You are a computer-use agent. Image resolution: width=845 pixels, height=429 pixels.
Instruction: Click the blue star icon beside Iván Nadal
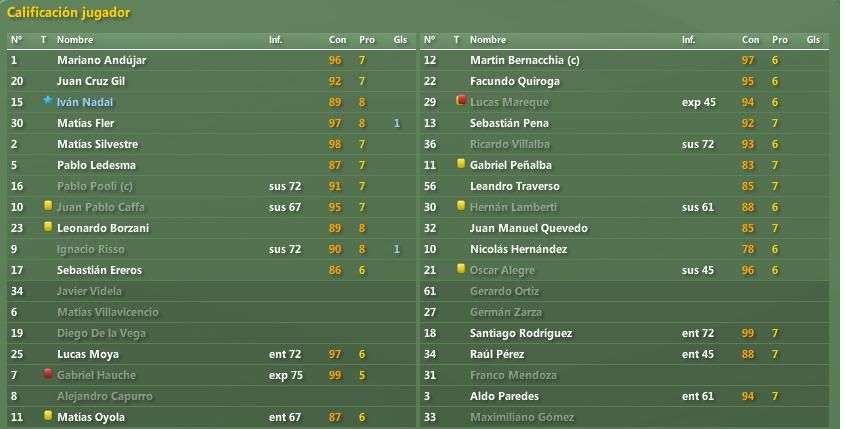47,100
